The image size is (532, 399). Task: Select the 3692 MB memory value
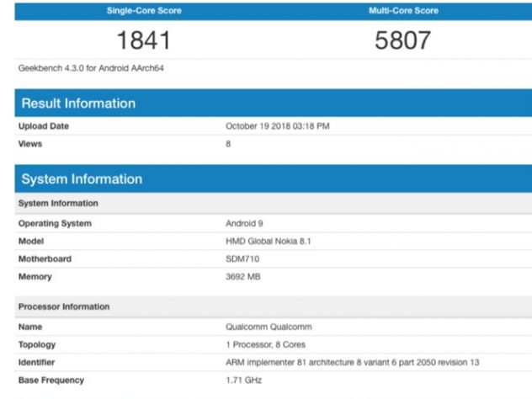pyautogui.click(x=245, y=277)
